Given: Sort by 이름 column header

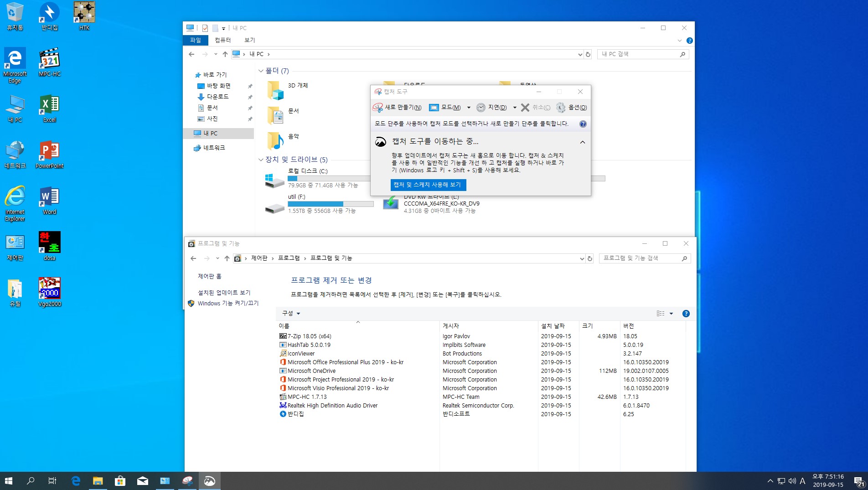Looking at the screenshot, I should click(357, 326).
